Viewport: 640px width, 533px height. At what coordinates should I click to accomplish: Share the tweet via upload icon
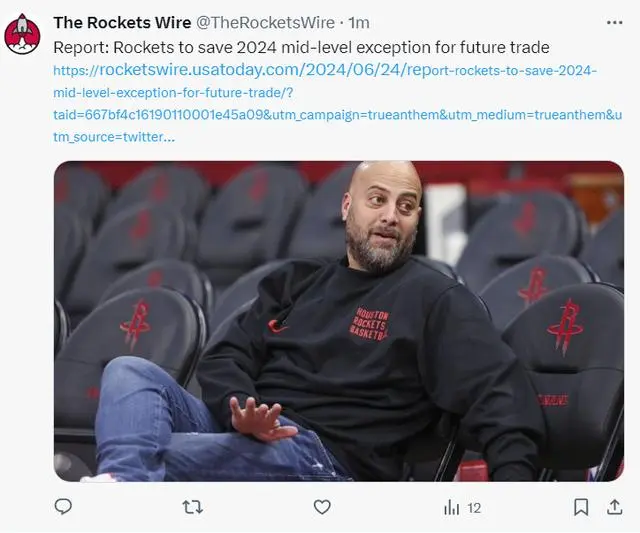click(615, 507)
